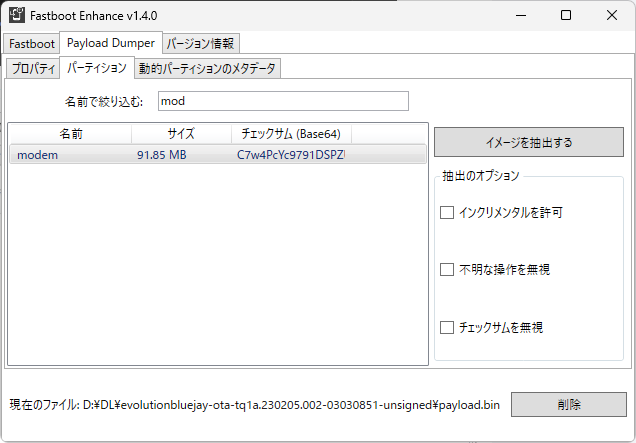Select the modem partition row
This screenshot has height=443, width=636.
pos(218,155)
